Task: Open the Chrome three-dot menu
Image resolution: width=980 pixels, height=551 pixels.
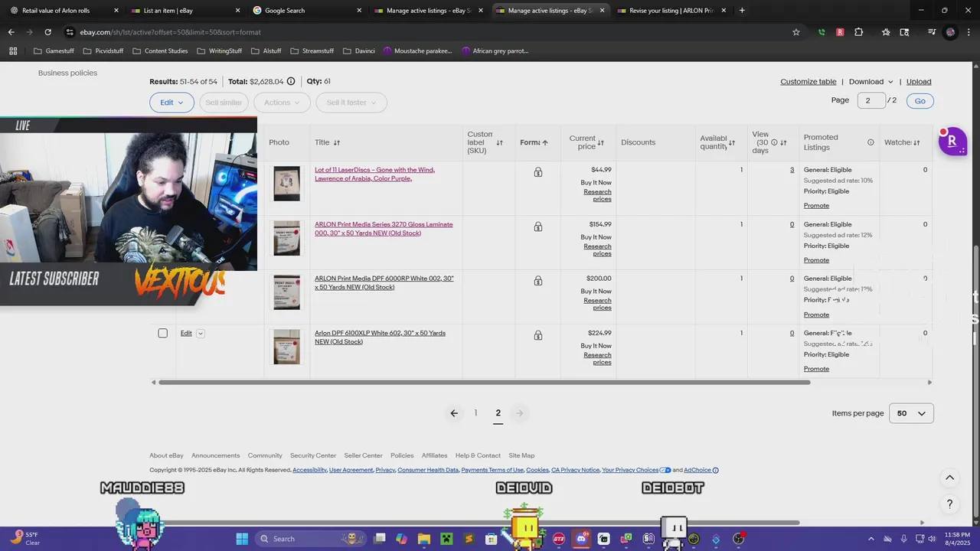Action: pyautogui.click(x=968, y=32)
